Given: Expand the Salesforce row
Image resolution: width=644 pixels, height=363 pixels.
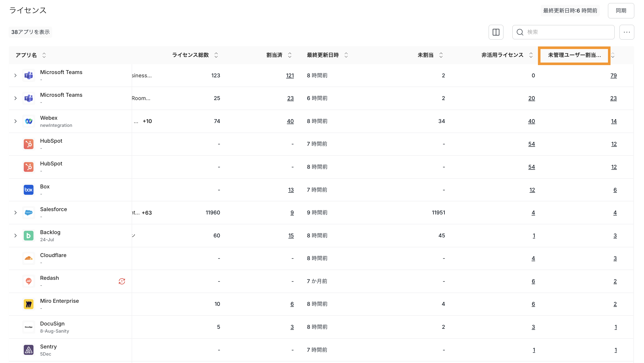Looking at the screenshot, I should pos(15,212).
